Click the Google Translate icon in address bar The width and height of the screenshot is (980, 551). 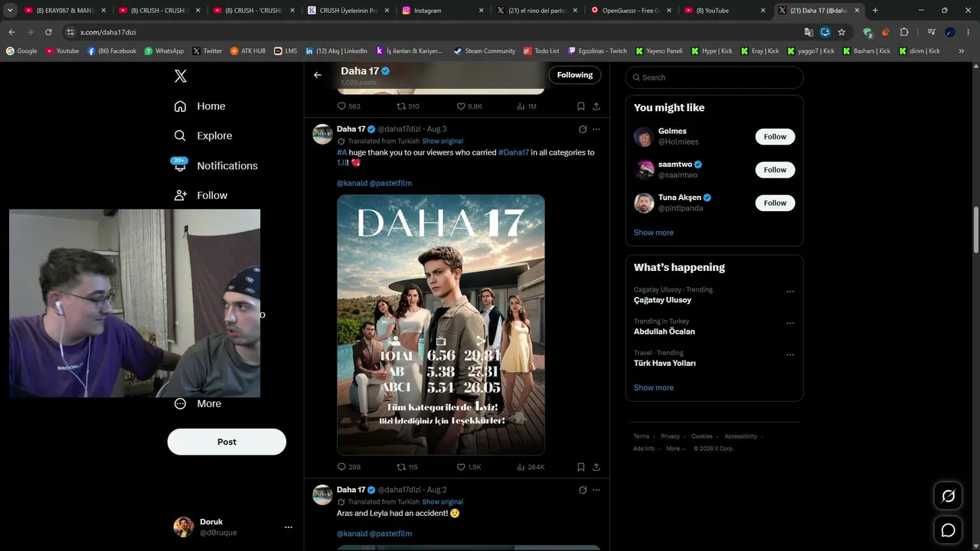[x=808, y=32]
